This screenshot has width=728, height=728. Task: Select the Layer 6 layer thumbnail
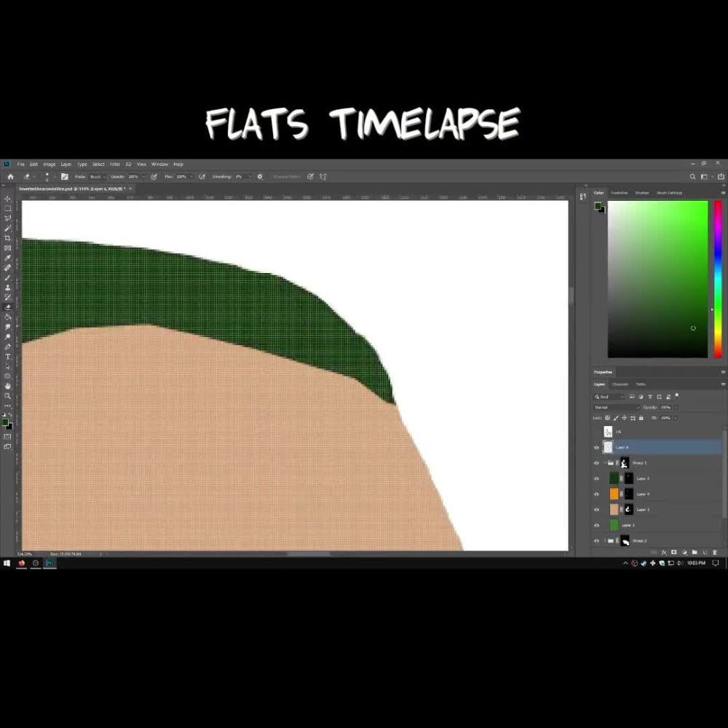click(x=608, y=447)
